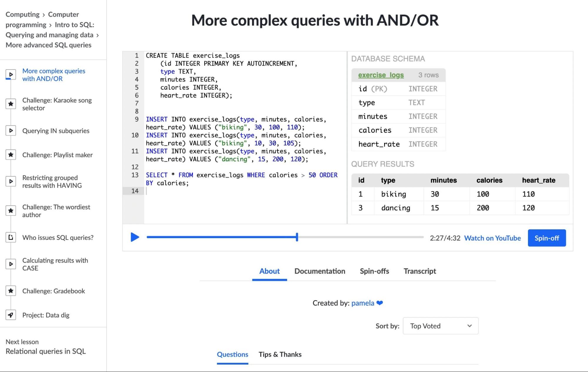The width and height of the screenshot is (588, 372).
Task: Click the video icon for Calculating results with CASE
Action: coord(11,264)
